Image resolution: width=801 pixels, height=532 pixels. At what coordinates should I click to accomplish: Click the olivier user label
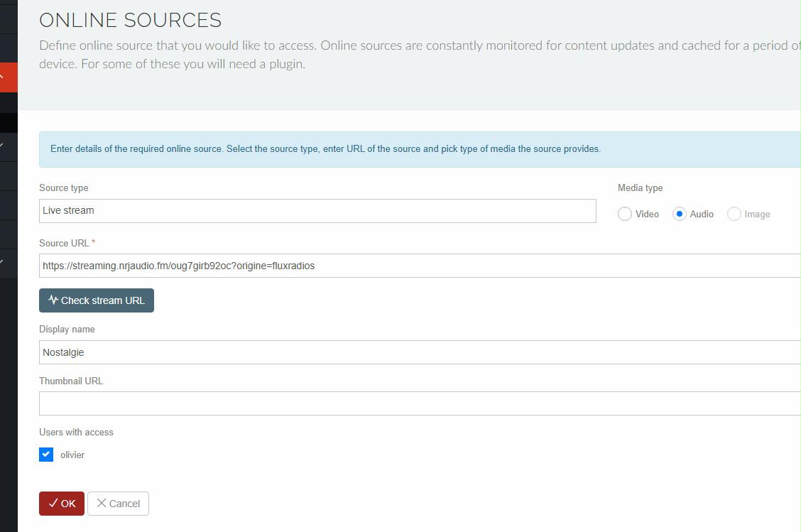coord(72,455)
